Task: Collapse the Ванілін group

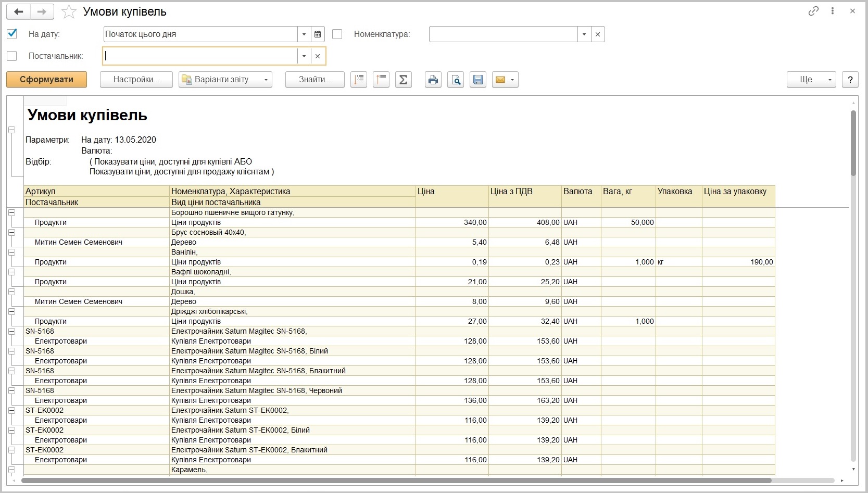Action: click(x=11, y=252)
